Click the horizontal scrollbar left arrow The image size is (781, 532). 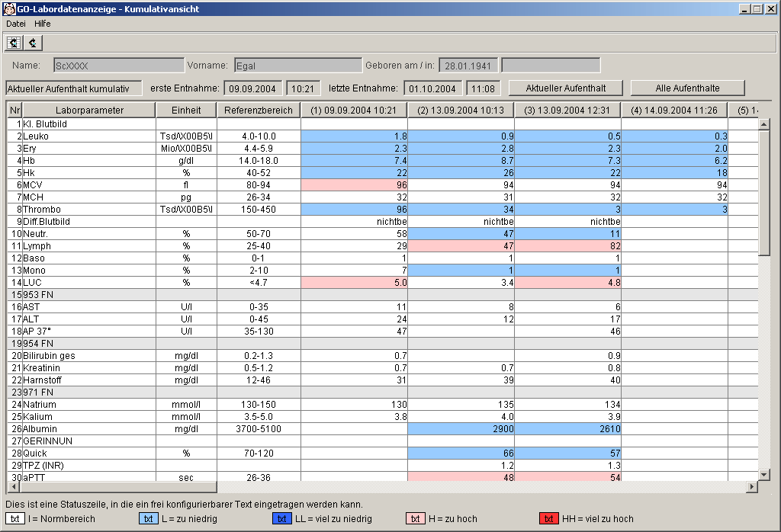(14, 487)
